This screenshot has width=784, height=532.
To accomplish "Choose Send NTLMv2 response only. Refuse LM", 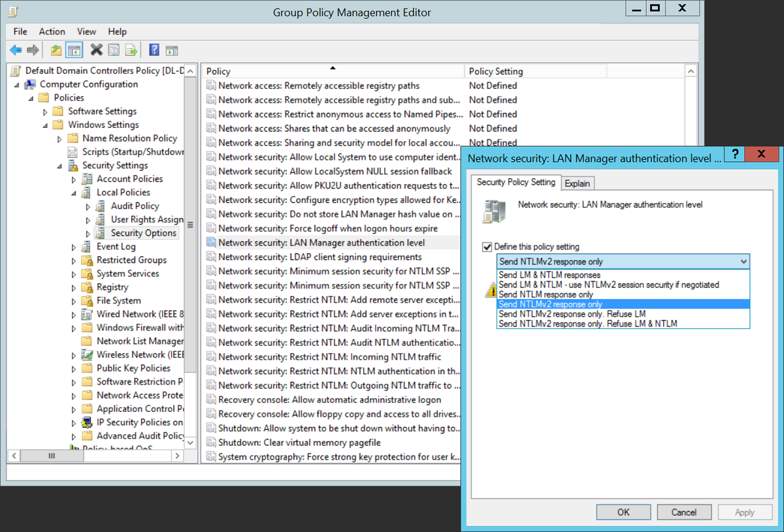I will [623, 314].
